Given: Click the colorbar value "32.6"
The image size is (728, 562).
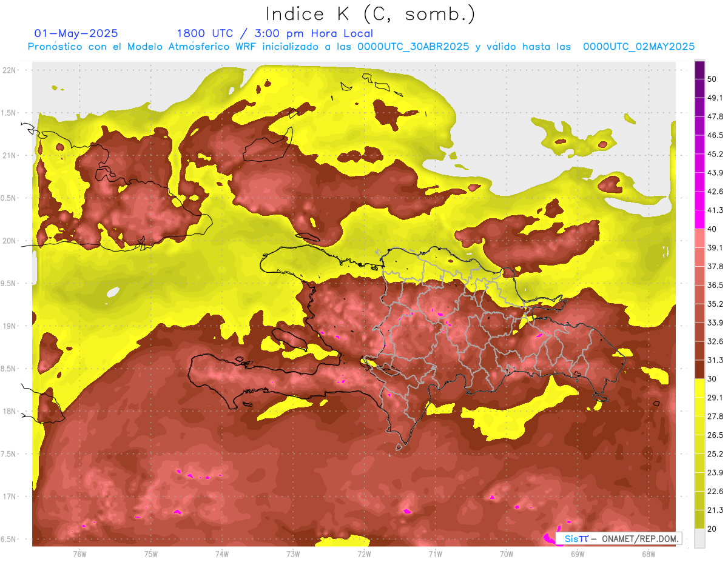Looking at the screenshot, I should [715, 341].
